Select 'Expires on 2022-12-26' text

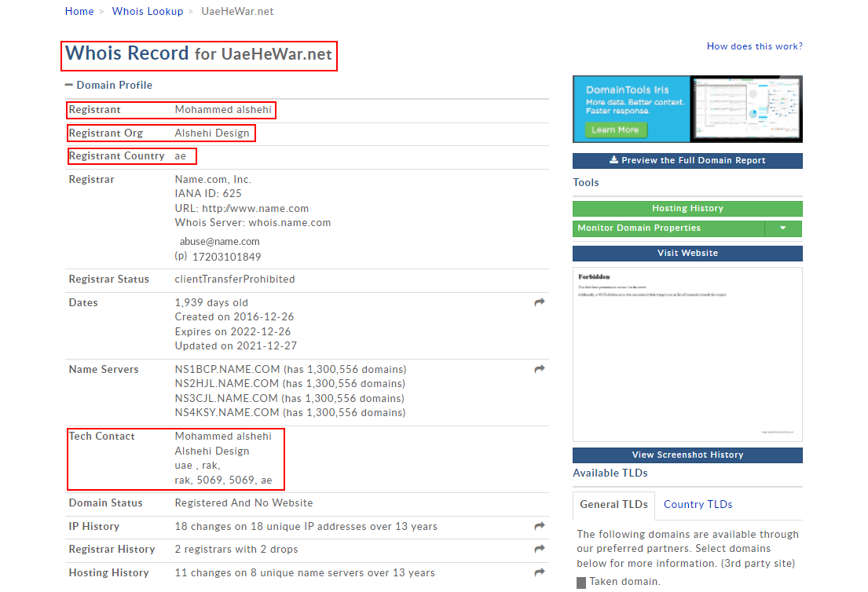[x=233, y=331]
